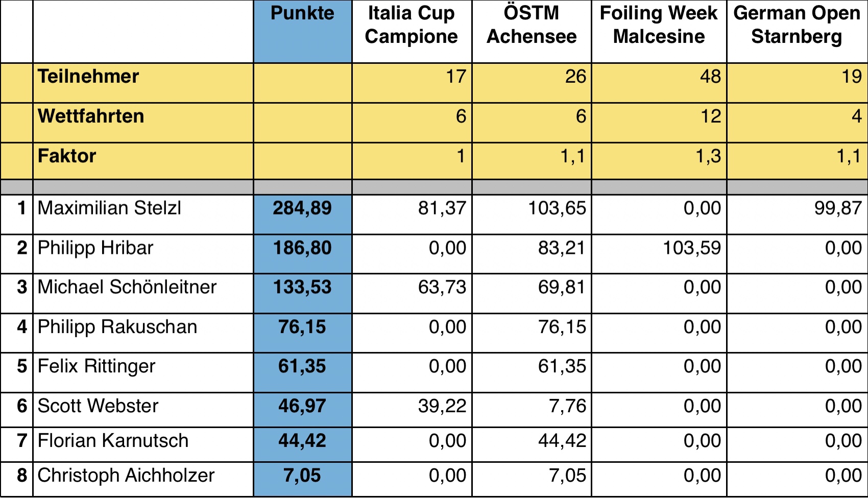Click the total points cell 284,89
868x498 pixels.
click(302, 215)
